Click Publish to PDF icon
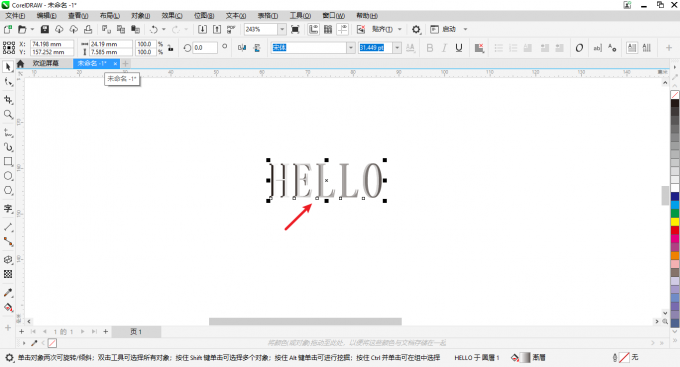Image resolution: width=680 pixels, height=367 pixels. [231, 29]
